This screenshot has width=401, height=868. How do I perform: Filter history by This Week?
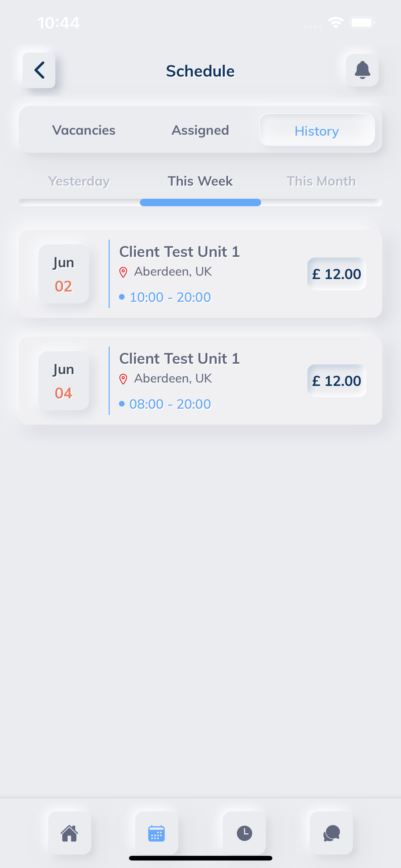pyautogui.click(x=200, y=181)
